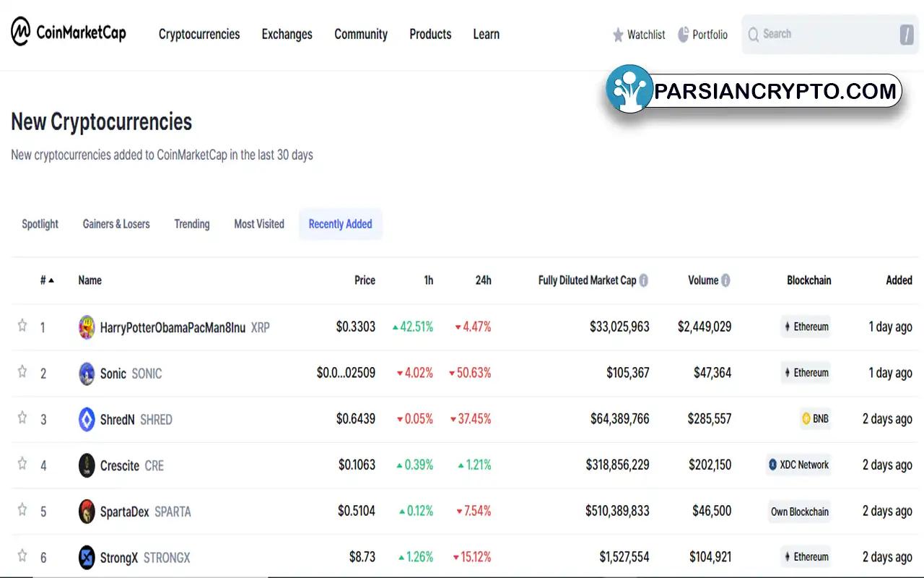Open the Portfolio pie chart icon
The height and width of the screenshot is (578, 924).
[683, 34]
